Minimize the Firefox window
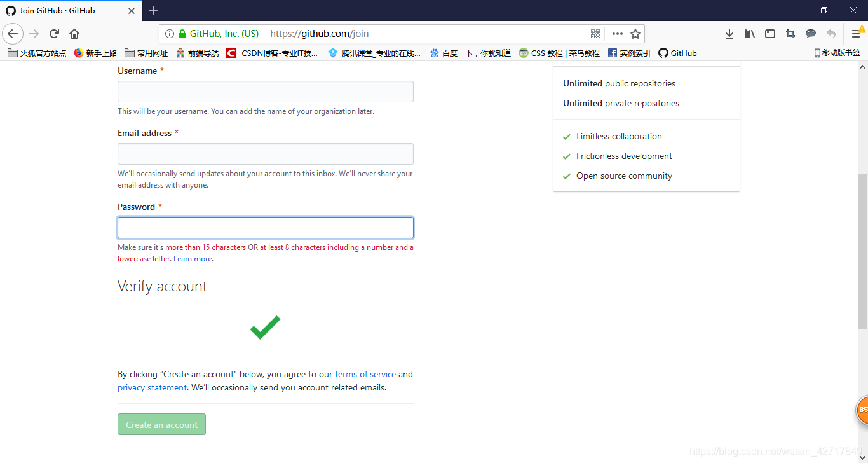 click(795, 10)
